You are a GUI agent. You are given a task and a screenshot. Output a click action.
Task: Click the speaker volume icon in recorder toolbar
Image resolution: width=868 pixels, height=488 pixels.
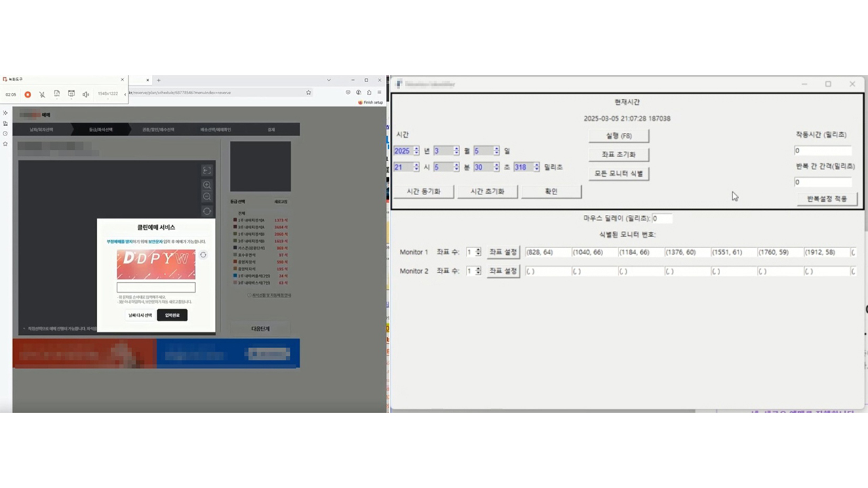[85, 94]
